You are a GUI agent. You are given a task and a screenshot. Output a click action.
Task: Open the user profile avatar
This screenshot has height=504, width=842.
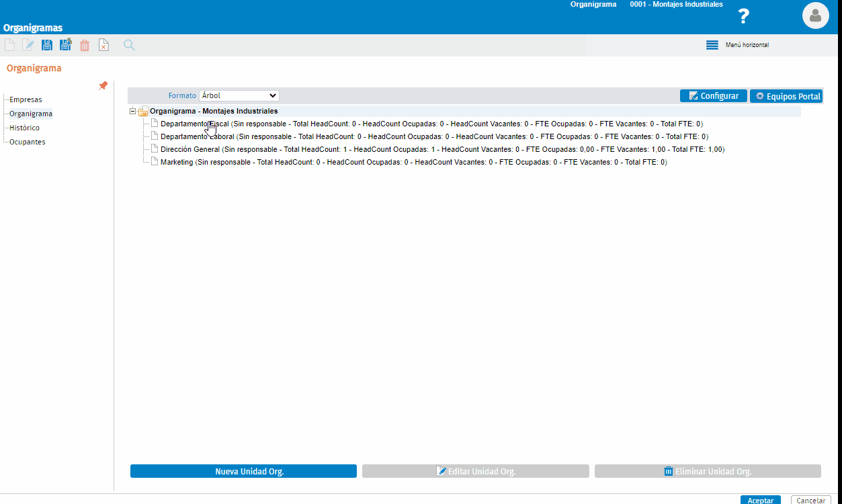816,15
